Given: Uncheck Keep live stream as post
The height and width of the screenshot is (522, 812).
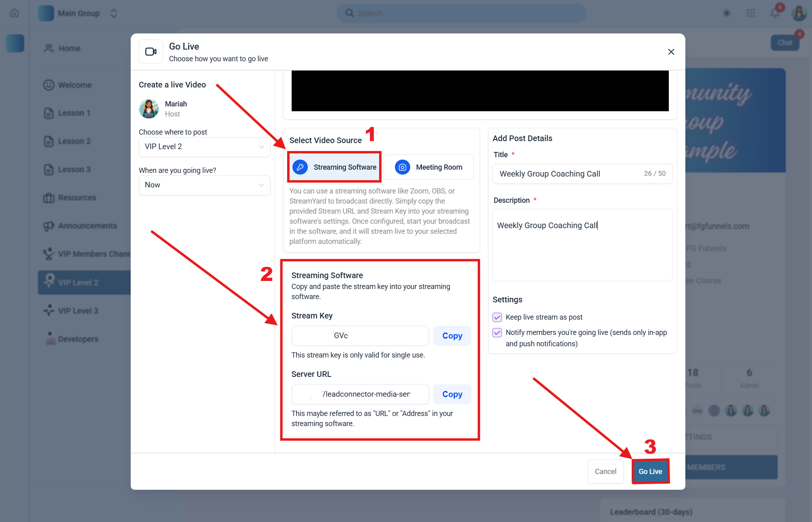Looking at the screenshot, I should [497, 317].
